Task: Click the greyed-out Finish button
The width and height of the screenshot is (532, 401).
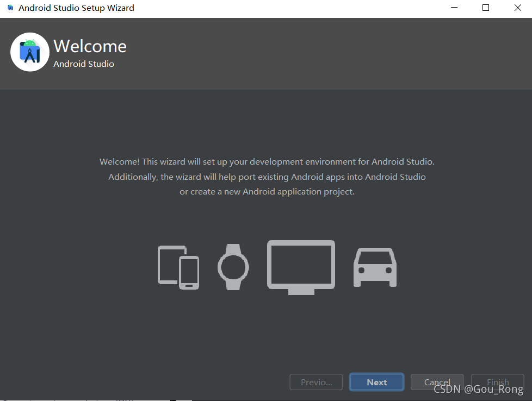Action: click(498, 382)
